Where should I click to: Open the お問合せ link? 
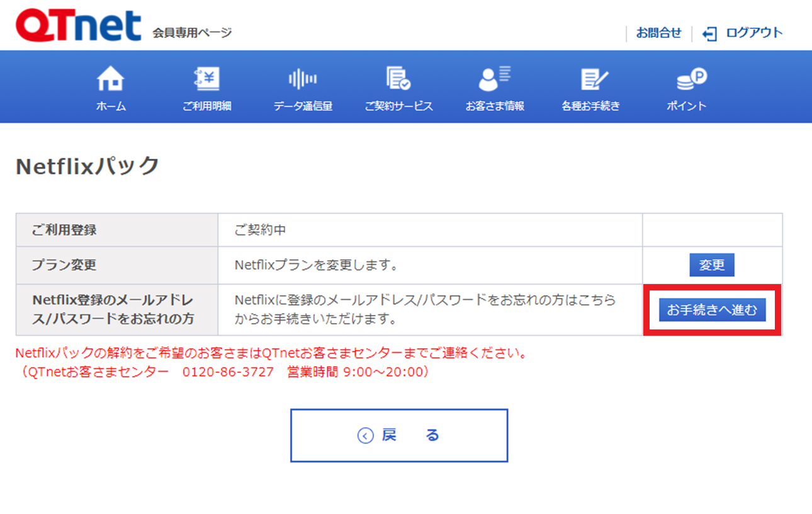click(x=659, y=33)
